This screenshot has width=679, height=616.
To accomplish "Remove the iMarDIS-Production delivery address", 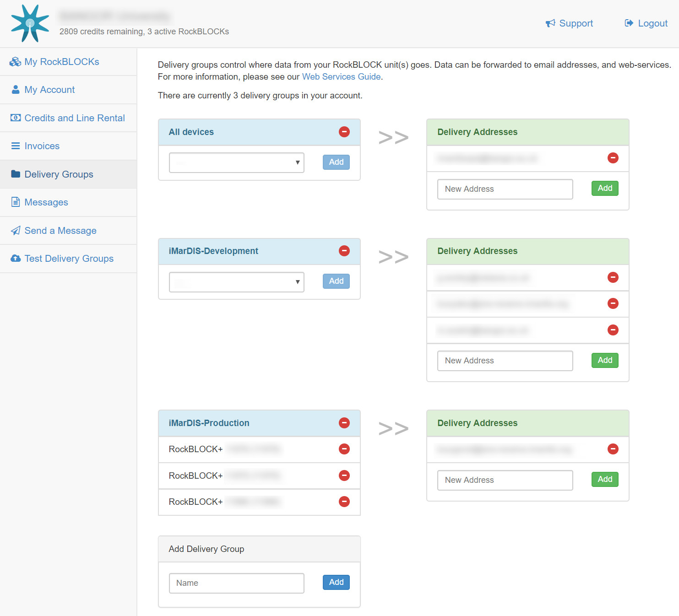I will (x=613, y=449).
